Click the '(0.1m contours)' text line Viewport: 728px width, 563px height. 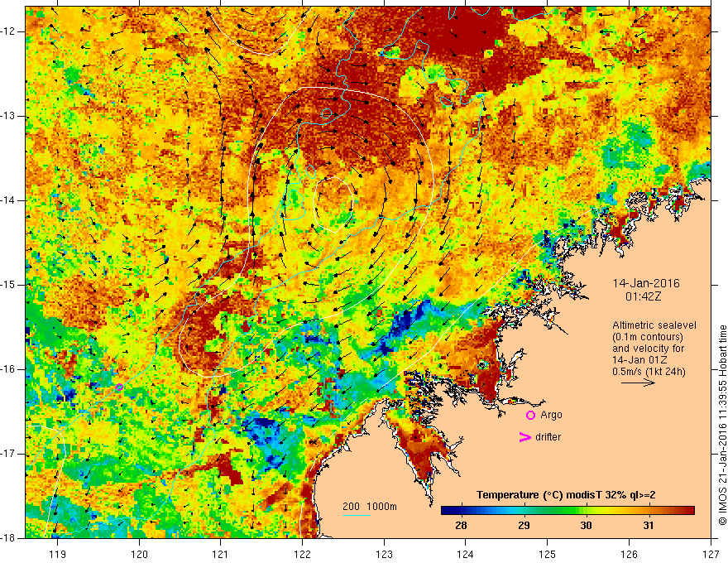pyautogui.click(x=648, y=337)
